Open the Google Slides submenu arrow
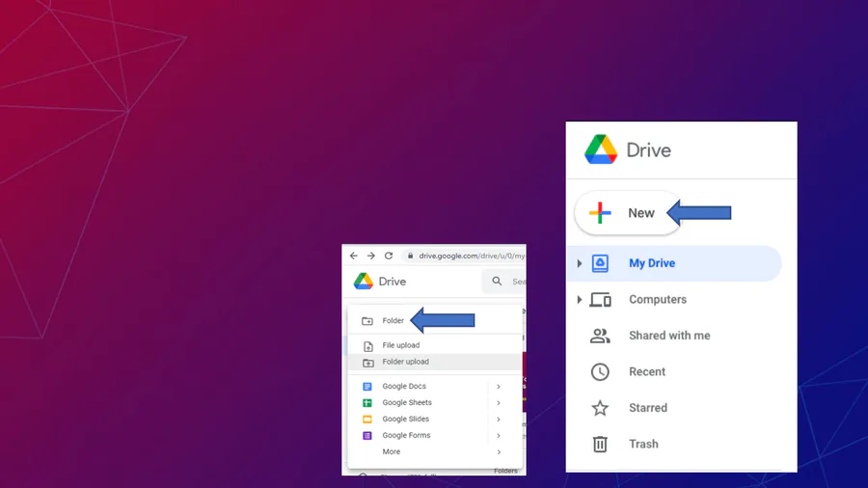 point(499,420)
